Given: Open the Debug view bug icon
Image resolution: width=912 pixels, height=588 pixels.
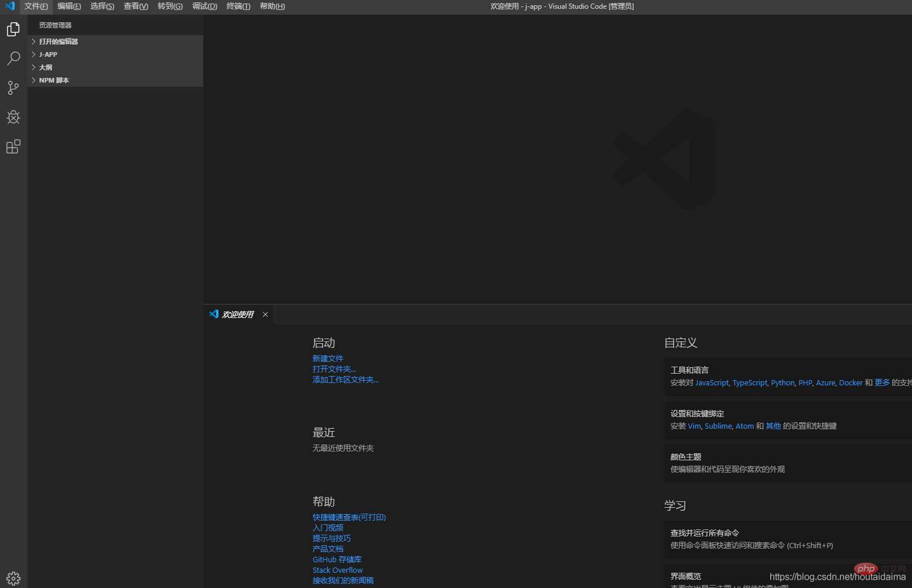Looking at the screenshot, I should coord(13,117).
